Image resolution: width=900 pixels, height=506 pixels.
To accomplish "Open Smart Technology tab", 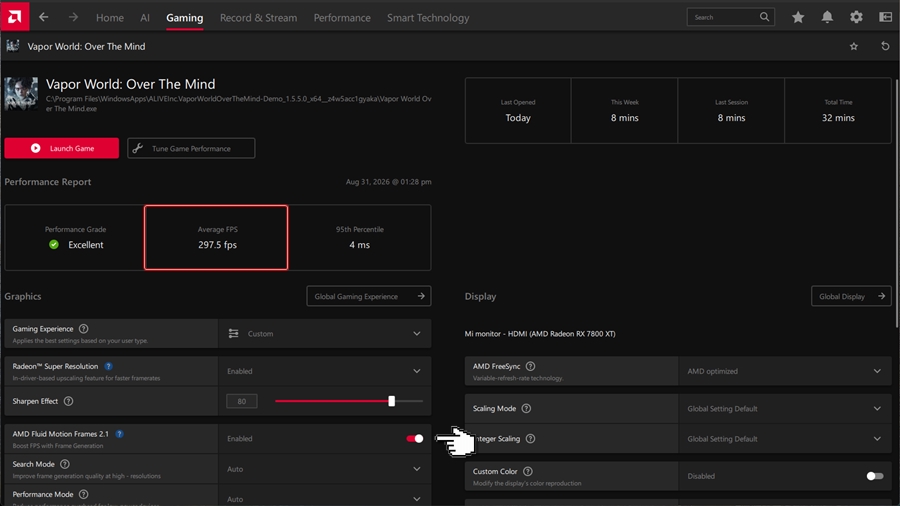I will [428, 18].
